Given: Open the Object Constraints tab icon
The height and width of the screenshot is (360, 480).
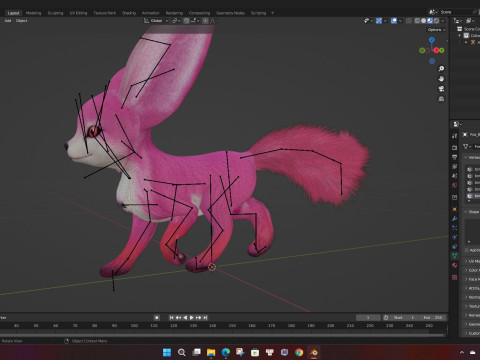Looking at the screenshot, I should point(455,246).
